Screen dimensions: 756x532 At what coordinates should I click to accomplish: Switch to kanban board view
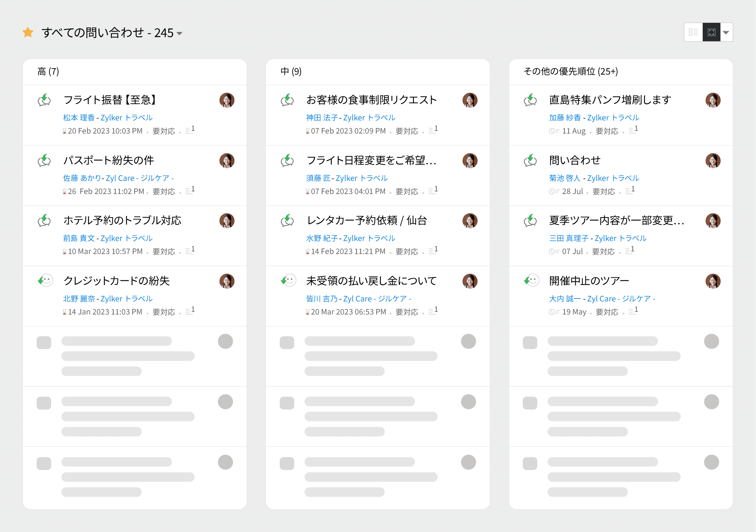pyautogui.click(x=711, y=32)
